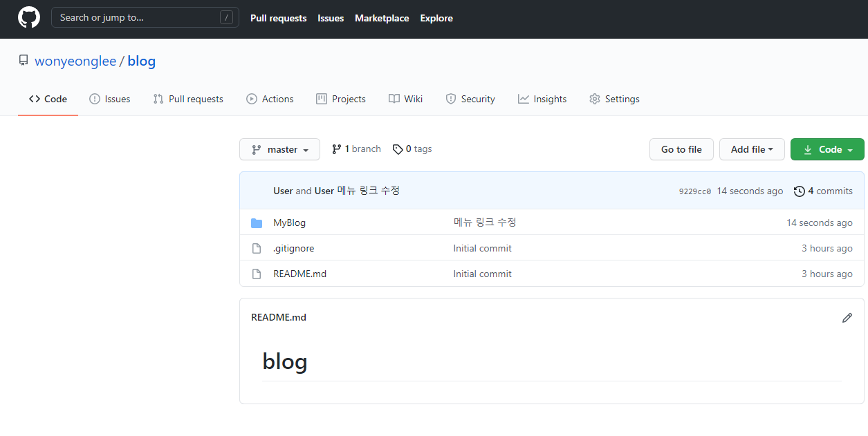The width and height of the screenshot is (868, 436).
Task: Open the Insights tab
Action: click(542, 99)
